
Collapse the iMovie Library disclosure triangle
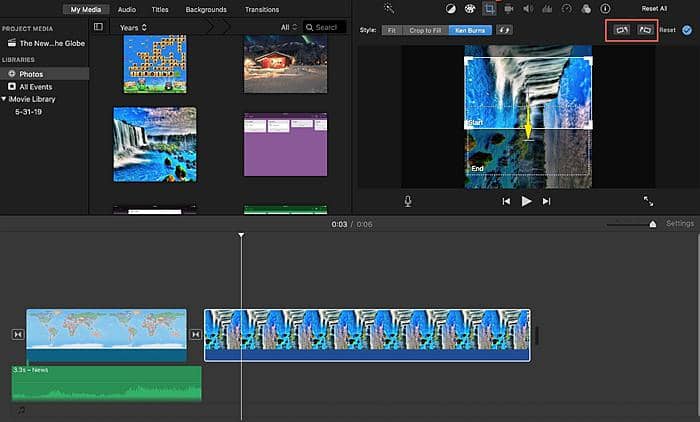point(4,99)
